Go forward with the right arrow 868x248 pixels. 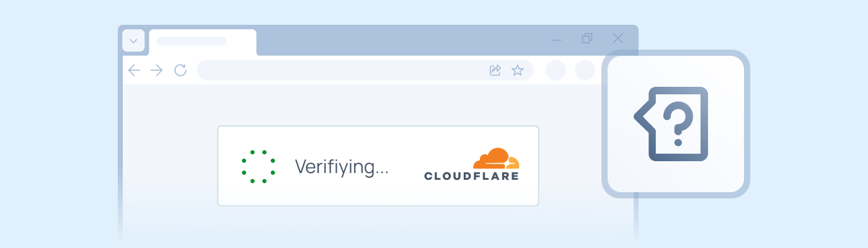pos(156,71)
